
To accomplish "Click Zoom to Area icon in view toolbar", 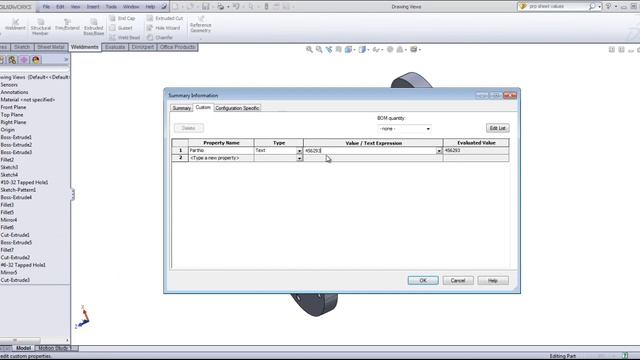I will point(319,49).
